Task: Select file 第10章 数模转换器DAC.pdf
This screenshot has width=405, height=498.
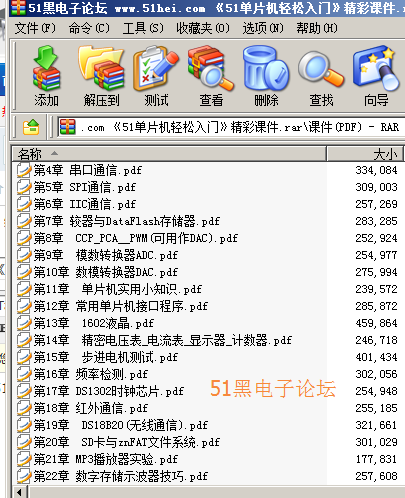Action: point(97,272)
